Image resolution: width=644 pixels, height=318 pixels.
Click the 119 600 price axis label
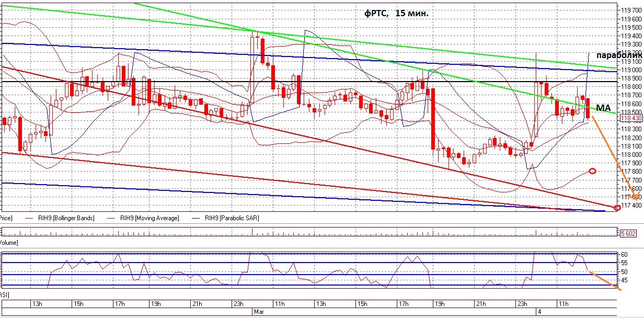click(x=631, y=18)
